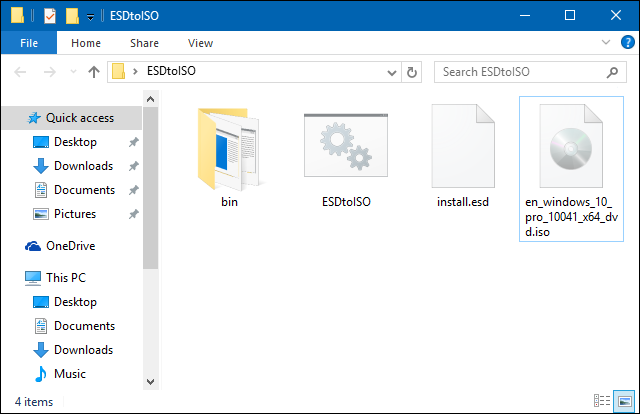
Task: Click the New folder quick access toolbar icon
Action: coord(72,16)
